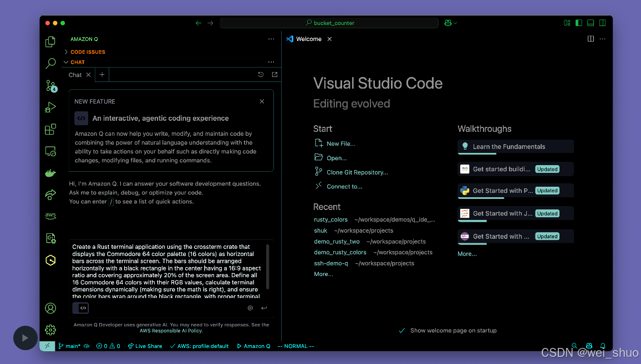Click Live Share in the status bar
Viewport: 641px width, 364px height.
[145, 346]
